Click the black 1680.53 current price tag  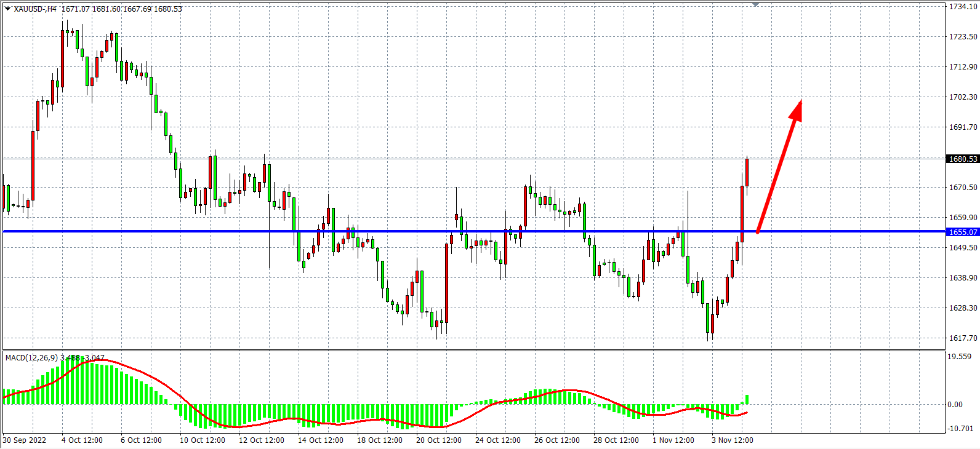click(x=963, y=159)
